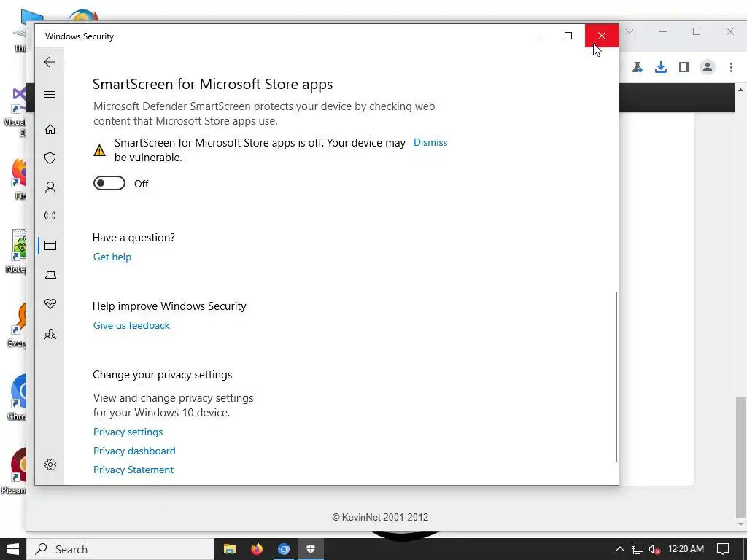Screen dimensions: 747x560
Task: Open Firewall & network protection icon
Action: tap(50, 217)
